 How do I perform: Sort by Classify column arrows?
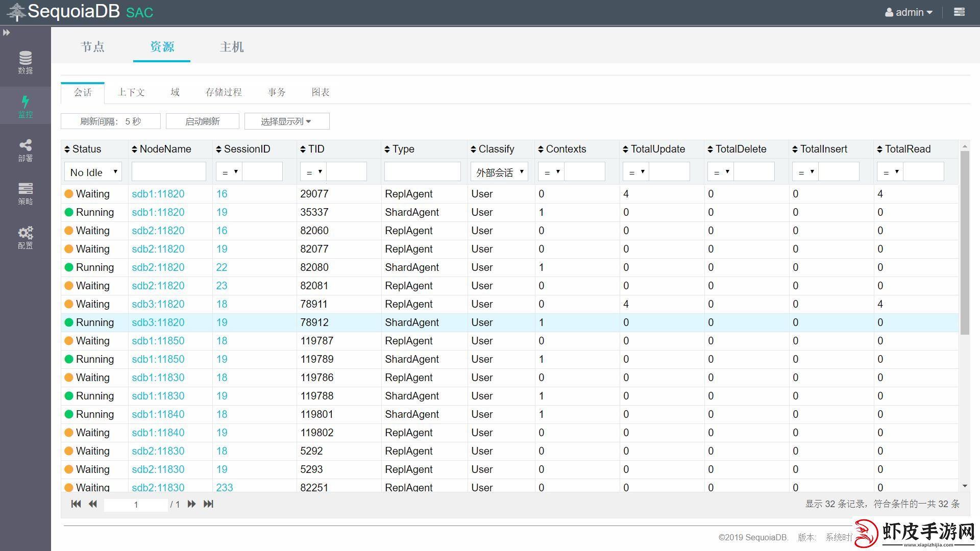473,149
